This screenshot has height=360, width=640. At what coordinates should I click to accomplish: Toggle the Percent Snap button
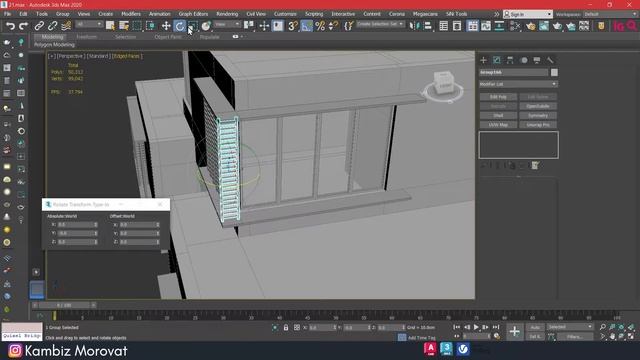320,26
